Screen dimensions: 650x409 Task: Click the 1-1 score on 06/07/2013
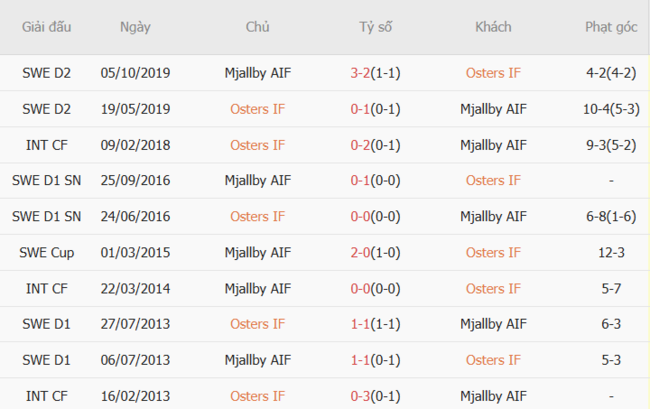(x=361, y=360)
